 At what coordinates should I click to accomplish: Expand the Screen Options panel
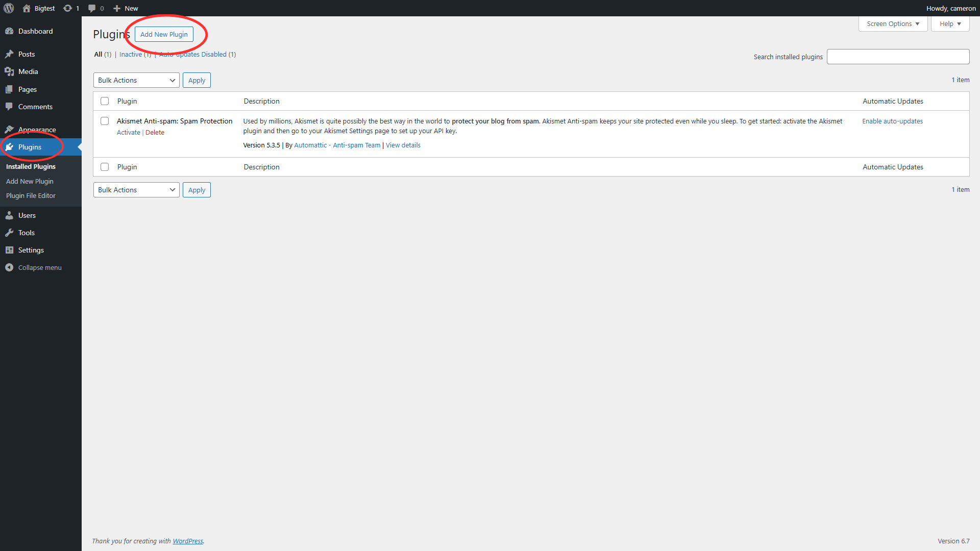click(892, 23)
